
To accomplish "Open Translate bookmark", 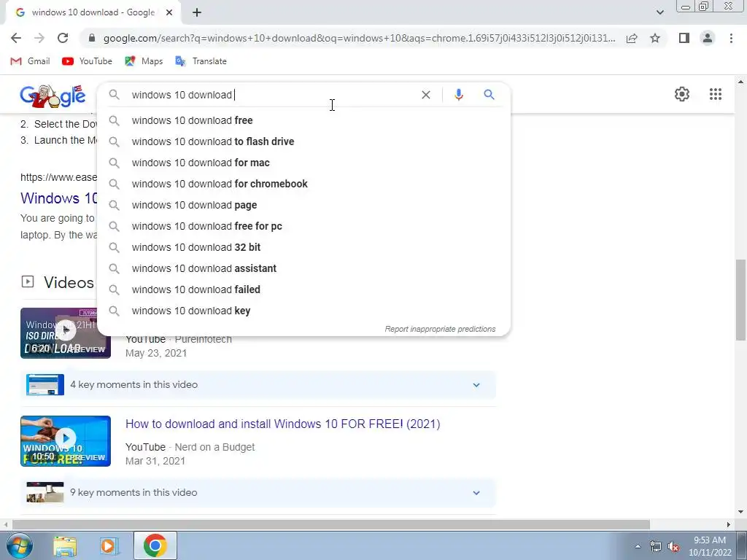I will [201, 61].
